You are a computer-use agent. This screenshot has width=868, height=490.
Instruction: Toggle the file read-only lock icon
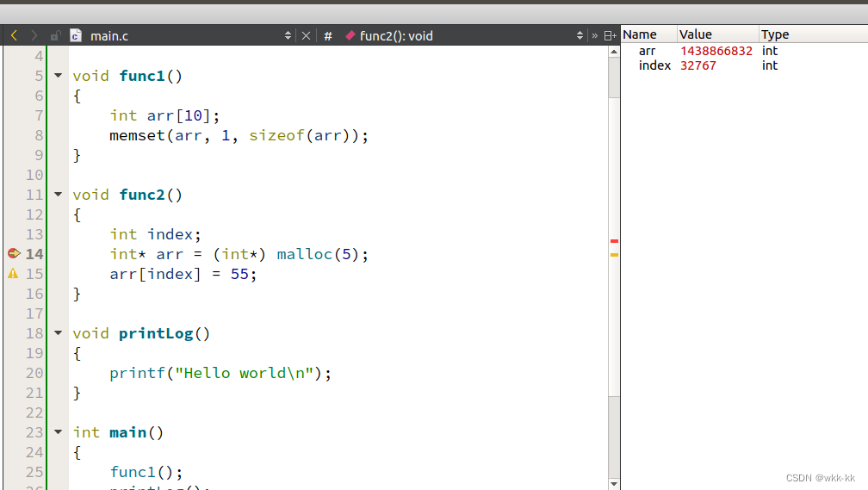[55, 36]
